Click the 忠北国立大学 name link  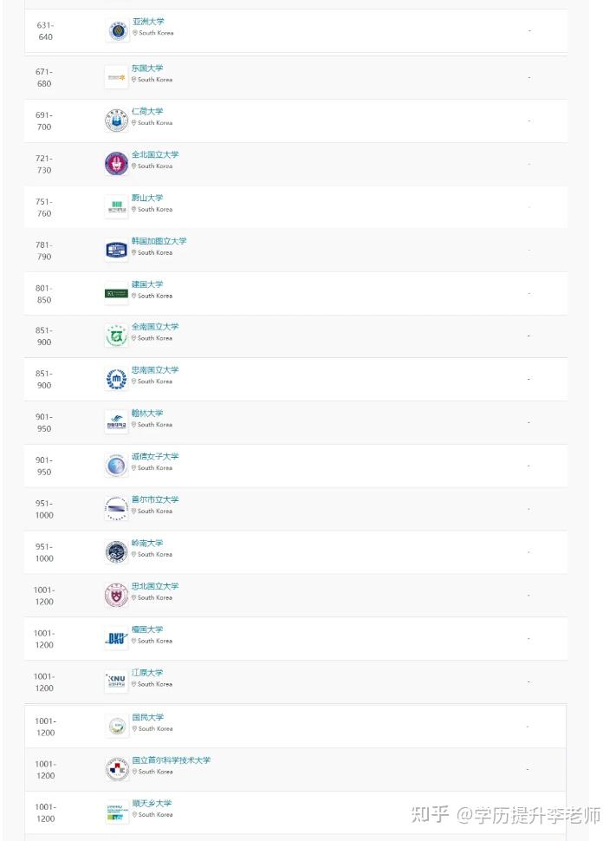155,586
